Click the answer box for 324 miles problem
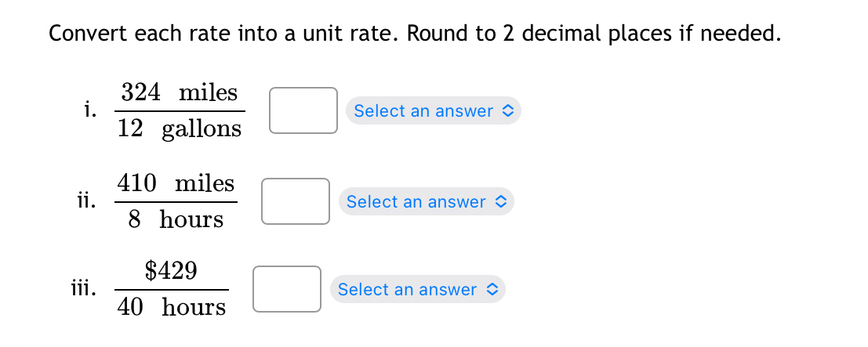Screen dimensions: 868x347 click(303, 110)
